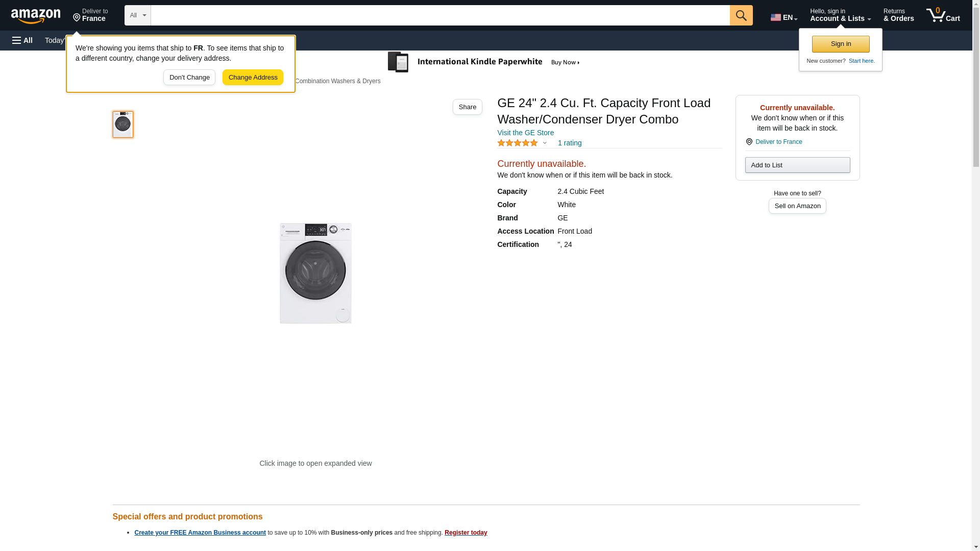Screen dimensions: 980x551
Task: Click the Amazon logo
Action: tap(36, 16)
